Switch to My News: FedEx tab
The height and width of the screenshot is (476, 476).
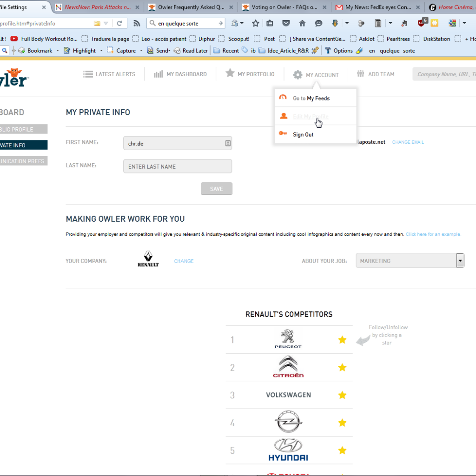coord(378,7)
